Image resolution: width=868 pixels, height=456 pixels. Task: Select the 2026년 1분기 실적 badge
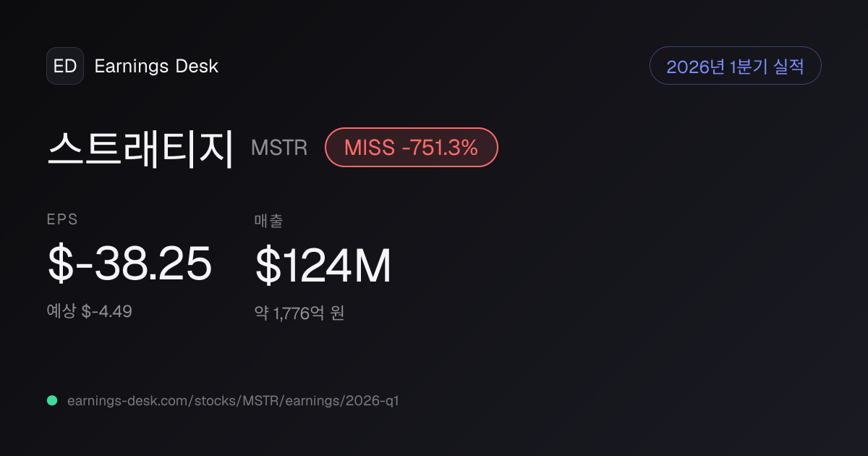coord(736,66)
